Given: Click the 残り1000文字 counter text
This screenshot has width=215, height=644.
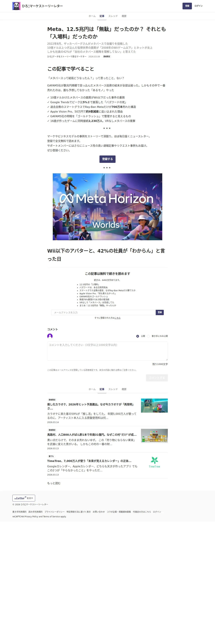Looking at the screenshot, I should [160, 364].
